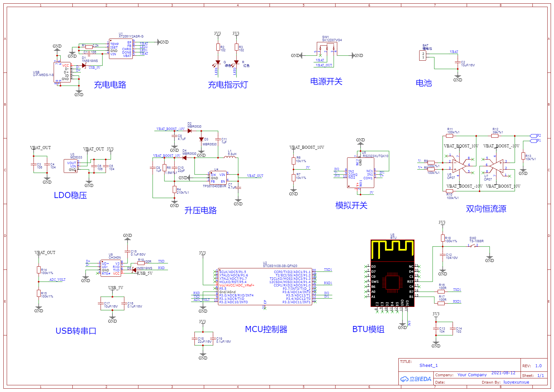Click the BTU模组 section title
This screenshot has width=554, height=392.
[x=368, y=329]
